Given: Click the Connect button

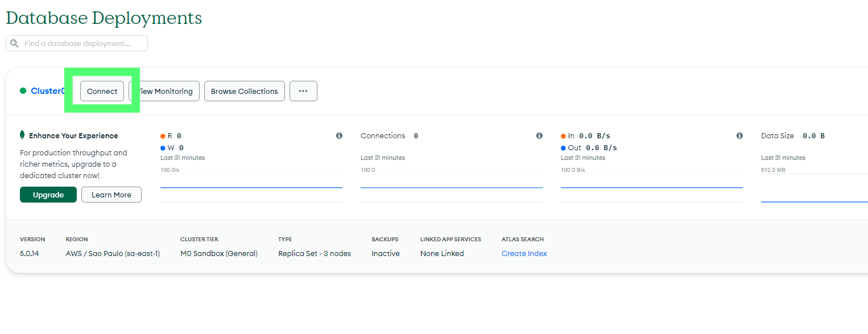Looking at the screenshot, I should coord(102,91).
